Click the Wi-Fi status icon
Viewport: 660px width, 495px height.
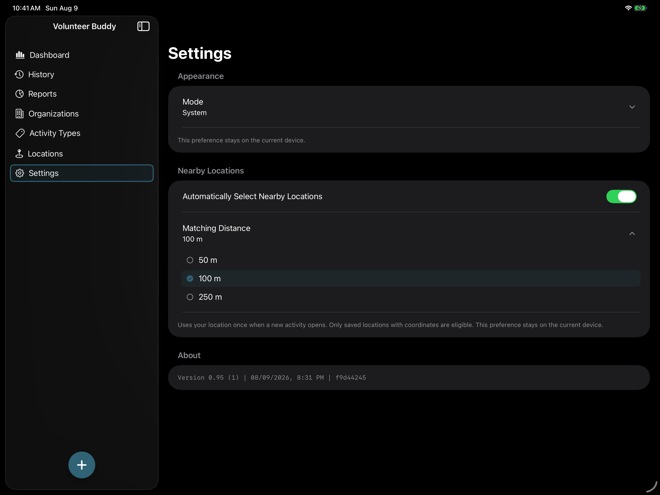[x=628, y=8]
